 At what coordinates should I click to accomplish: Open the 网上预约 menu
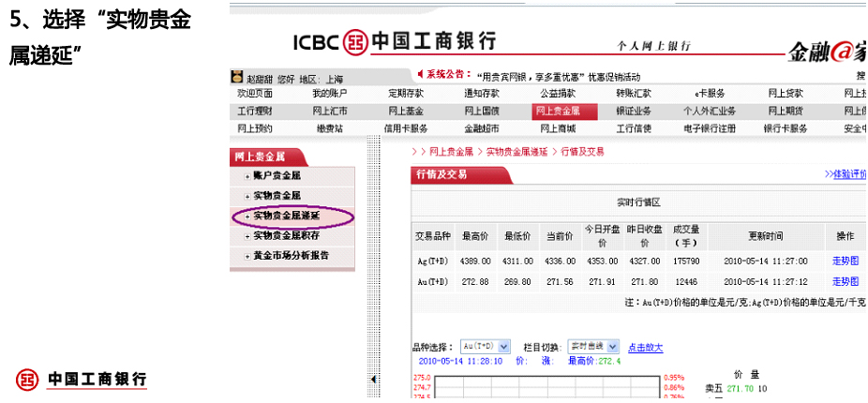(x=255, y=129)
